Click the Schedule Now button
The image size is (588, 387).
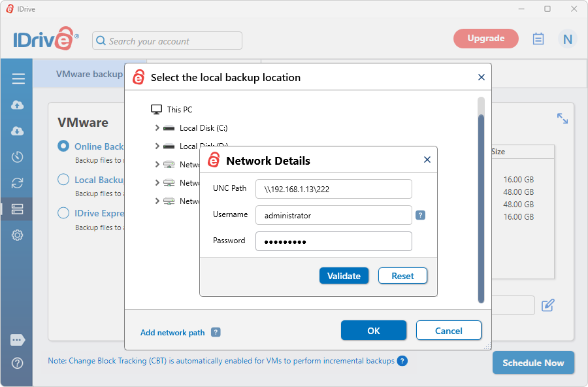(533, 363)
